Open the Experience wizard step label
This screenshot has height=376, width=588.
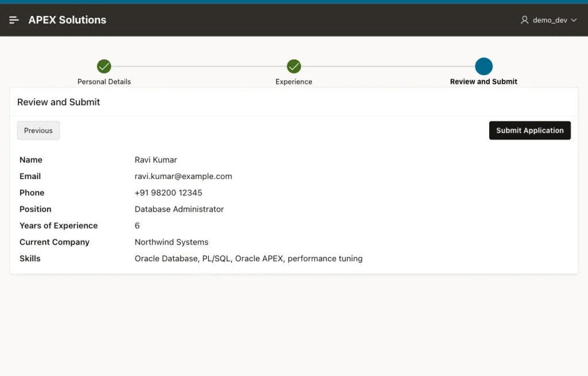pyautogui.click(x=293, y=82)
